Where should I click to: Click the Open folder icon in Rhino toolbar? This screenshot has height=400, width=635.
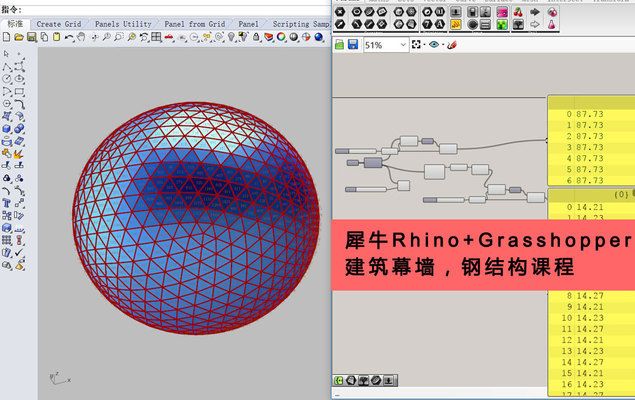point(19,37)
